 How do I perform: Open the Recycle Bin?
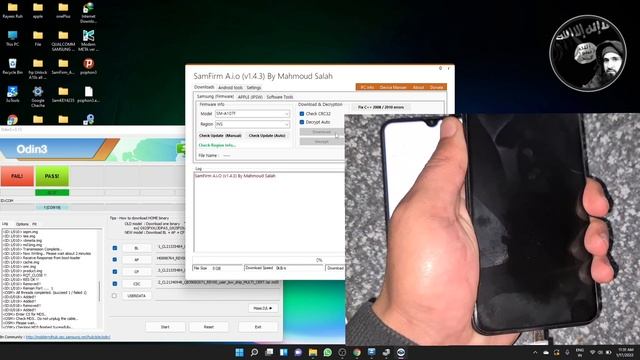click(x=13, y=67)
